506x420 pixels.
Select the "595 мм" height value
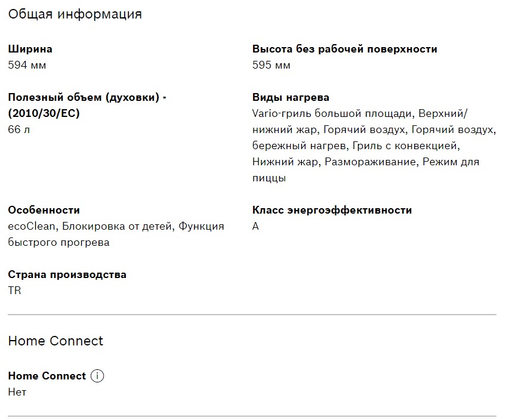coord(271,65)
